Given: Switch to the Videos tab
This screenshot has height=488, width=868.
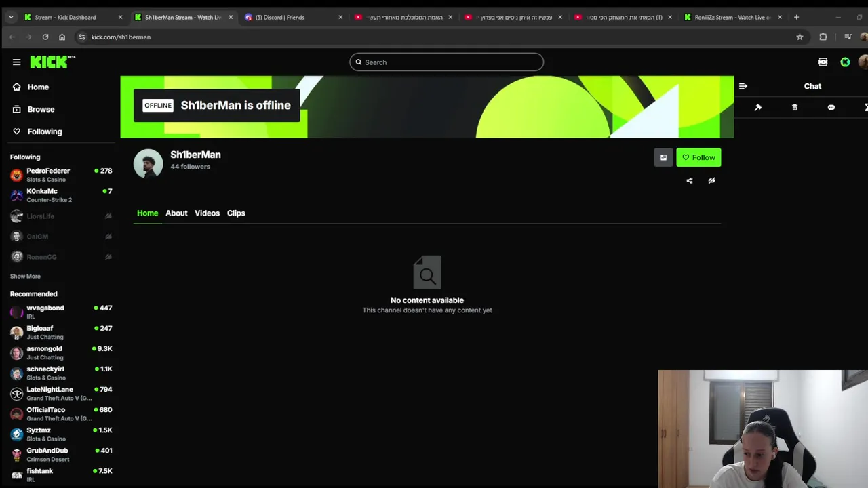Looking at the screenshot, I should [x=207, y=213].
